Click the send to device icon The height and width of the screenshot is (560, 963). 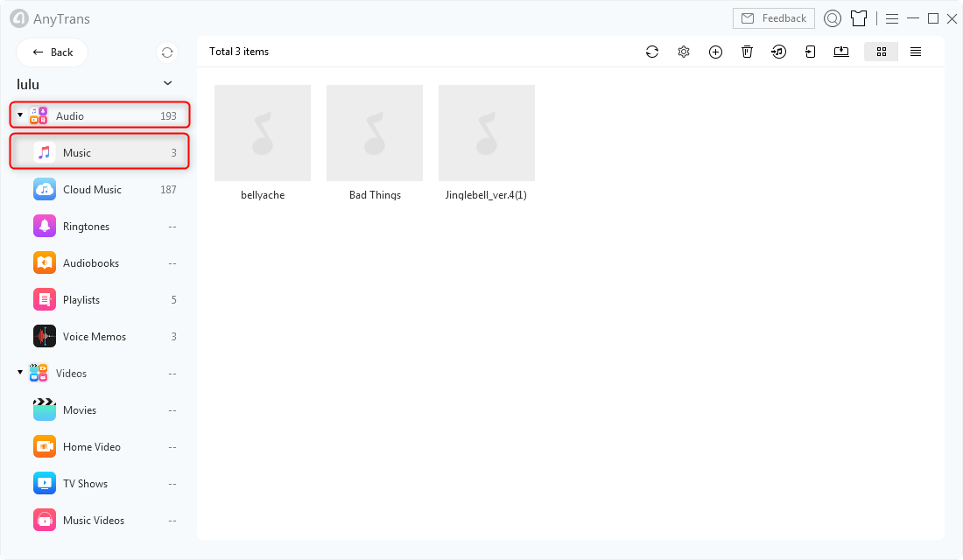click(x=810, y=52)
